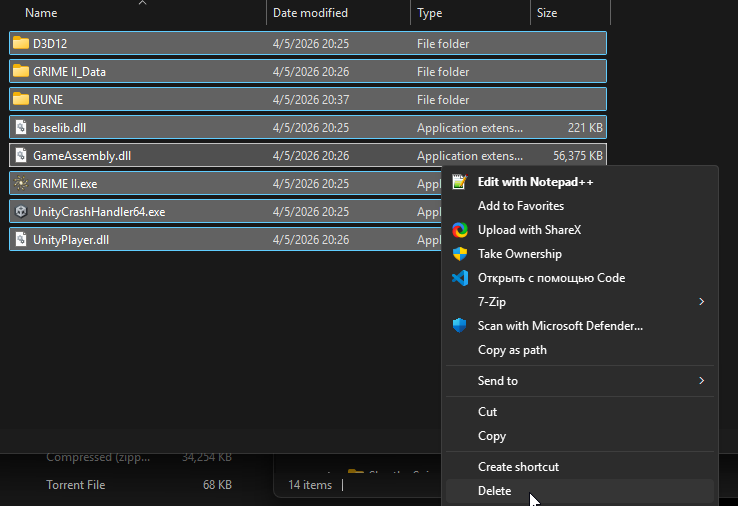This screenshot has height=506, width=738.
Task: Click the GRIME II.exe application icon
Action: click(x=21, y=184)
